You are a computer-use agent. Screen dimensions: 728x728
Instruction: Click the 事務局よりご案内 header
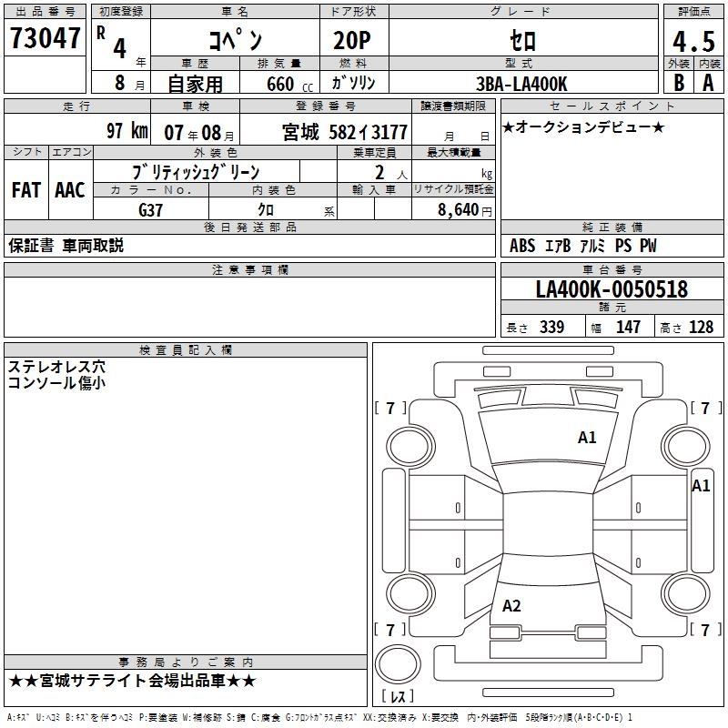click(x=186, y=662)
